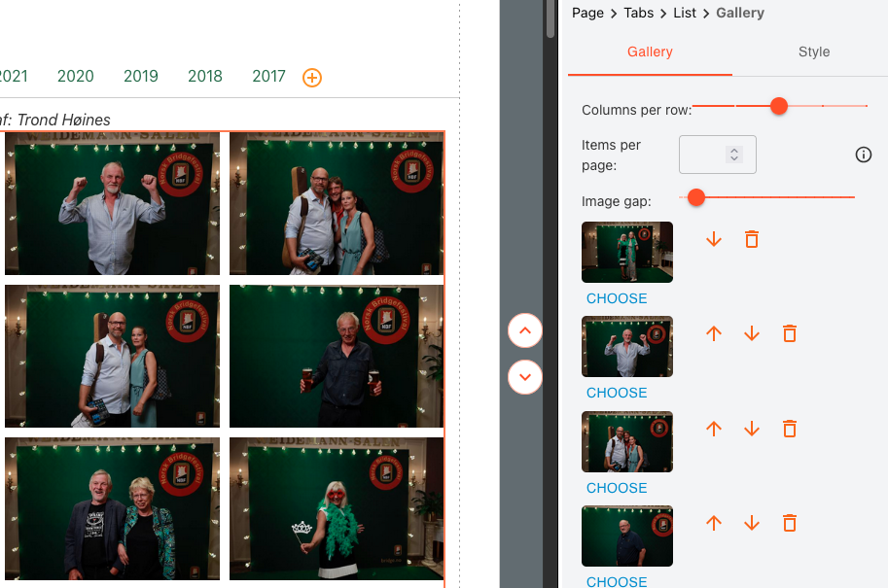Show info about items per page
The height and width of the screenshot is (588, 888).
tap(863, 155)
